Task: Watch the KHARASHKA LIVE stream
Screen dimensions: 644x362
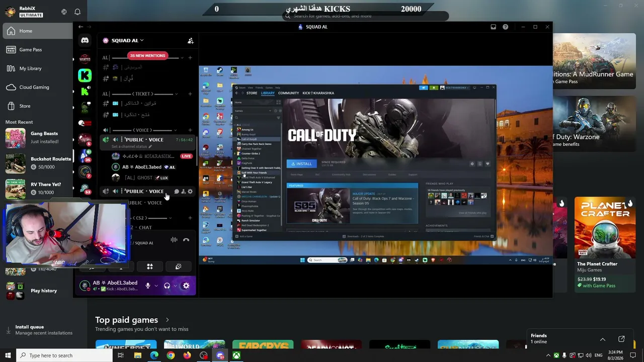Action: pos(186,156)
